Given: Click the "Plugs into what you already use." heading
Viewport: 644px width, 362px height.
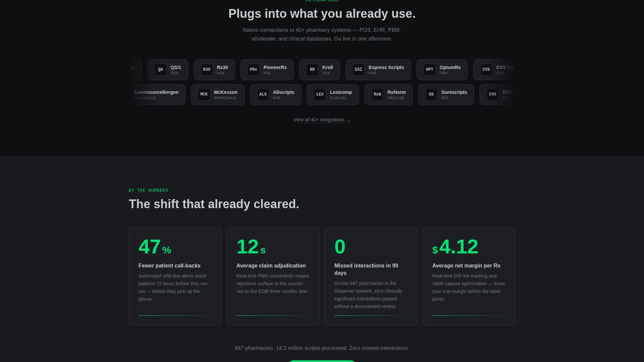Looking at the screenshot, I should [x=322, y=14].
